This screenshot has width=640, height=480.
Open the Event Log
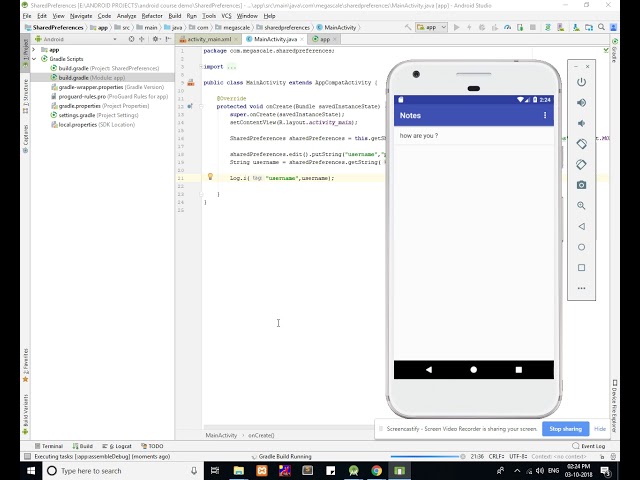pyautogui.click(x=589, y=446)
